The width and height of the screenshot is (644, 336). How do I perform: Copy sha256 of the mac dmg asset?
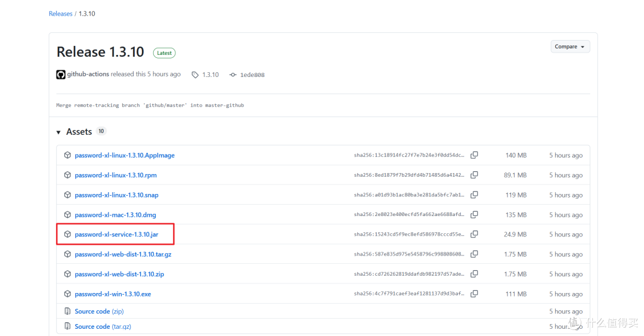(x=475, y=214)
